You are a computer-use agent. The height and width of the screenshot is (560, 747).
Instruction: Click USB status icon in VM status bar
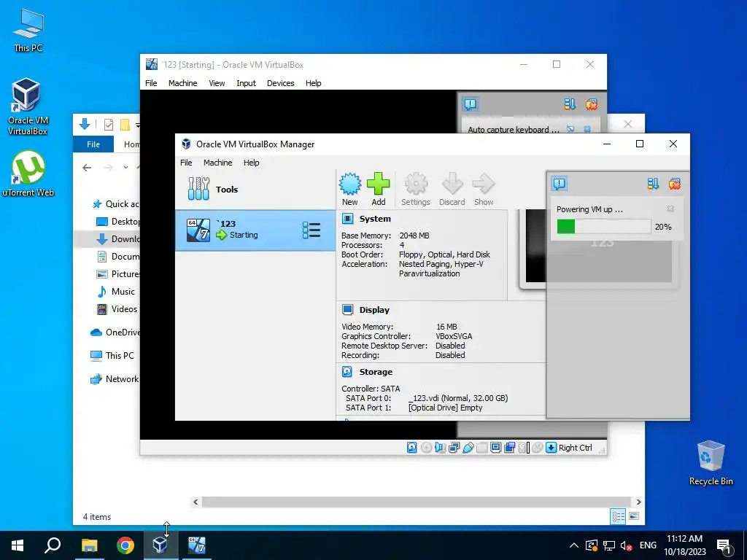click(468, 448)
